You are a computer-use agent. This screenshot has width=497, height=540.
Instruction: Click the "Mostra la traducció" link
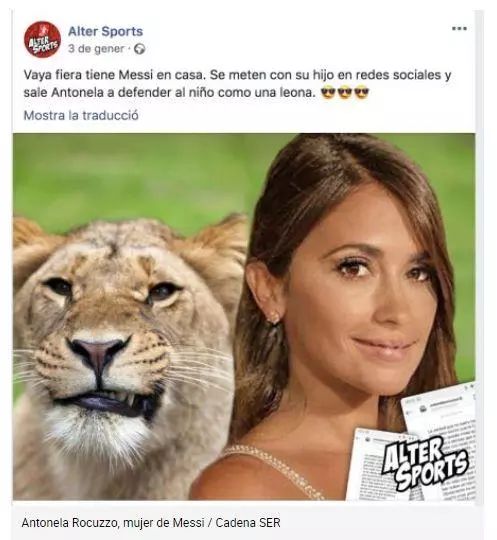click(x=81, y=115)
